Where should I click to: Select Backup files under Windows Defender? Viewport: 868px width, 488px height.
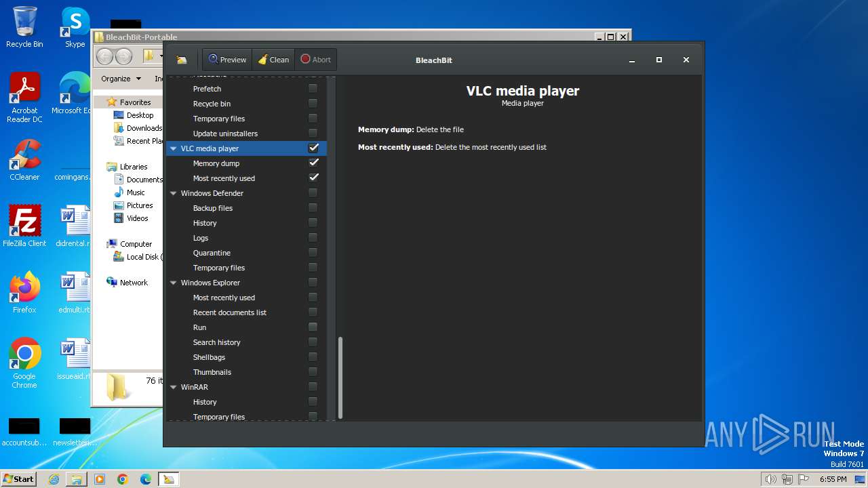click(x=212, y=208)
